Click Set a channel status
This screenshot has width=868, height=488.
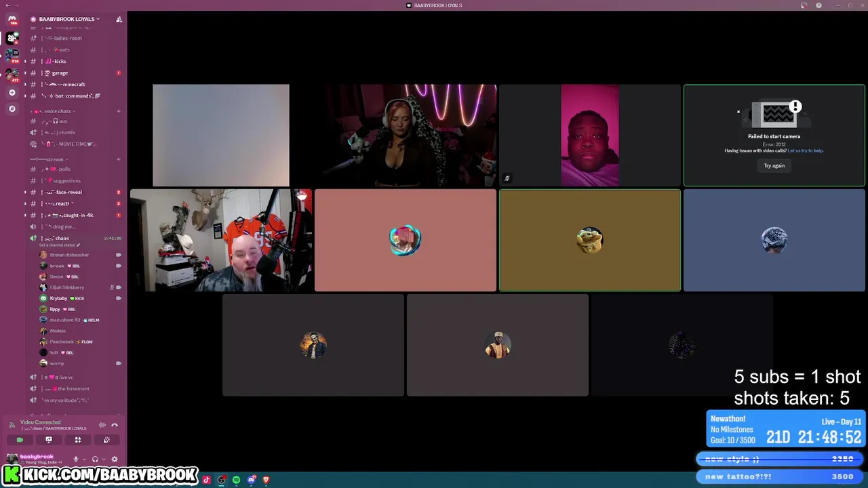[x=60, y=245]
